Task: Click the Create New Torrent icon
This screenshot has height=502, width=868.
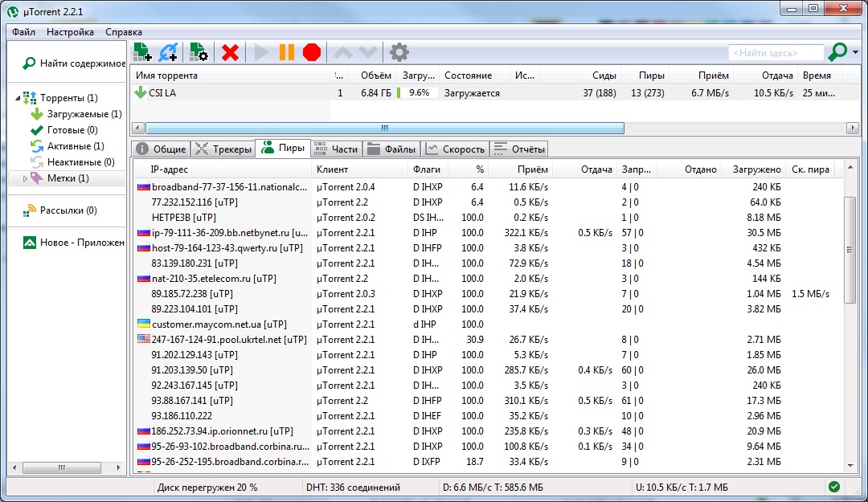Action: [199, 52]
